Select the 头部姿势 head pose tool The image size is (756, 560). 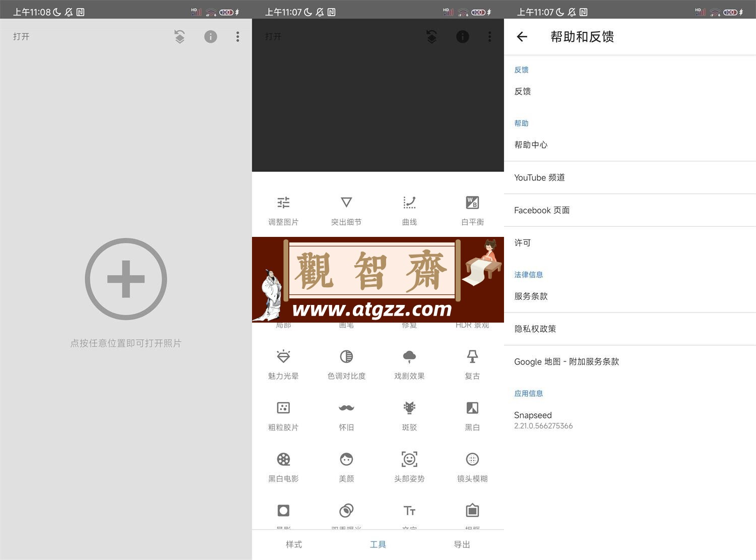(409, 468)
